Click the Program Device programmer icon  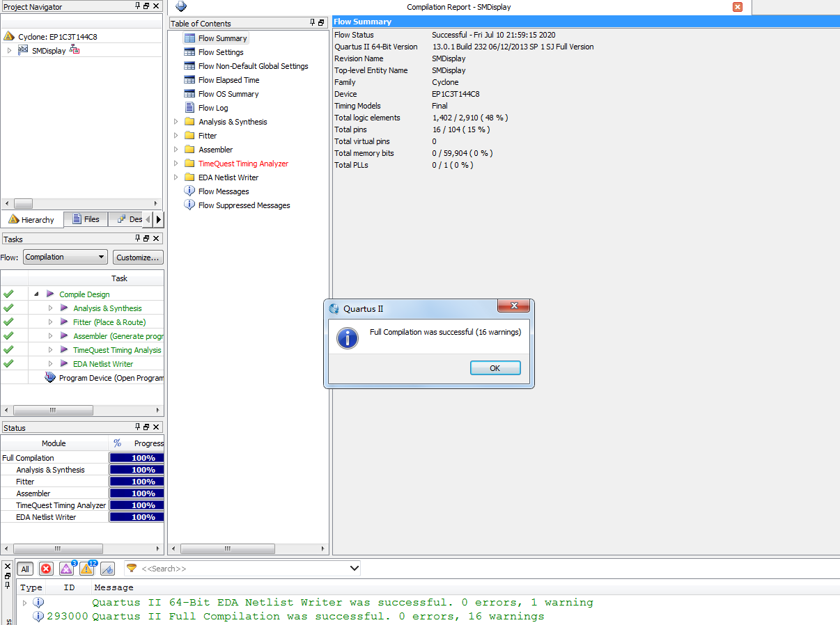pos(50,377)
